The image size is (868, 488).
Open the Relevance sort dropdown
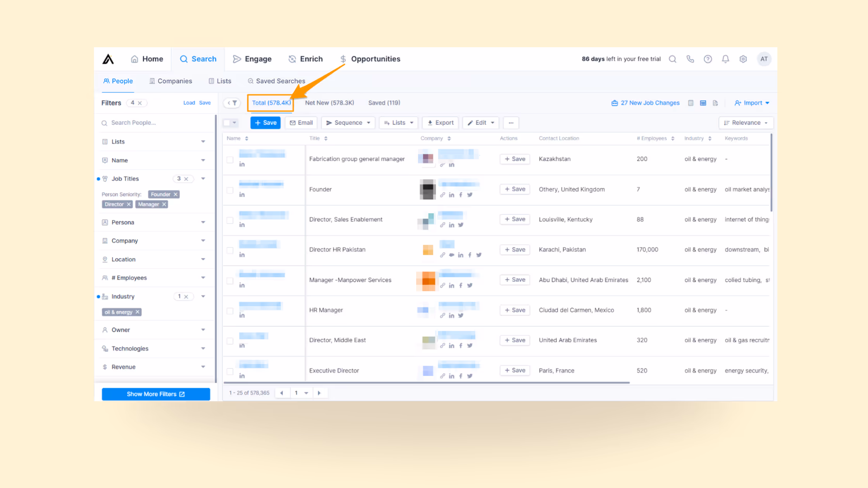[746, 123]
